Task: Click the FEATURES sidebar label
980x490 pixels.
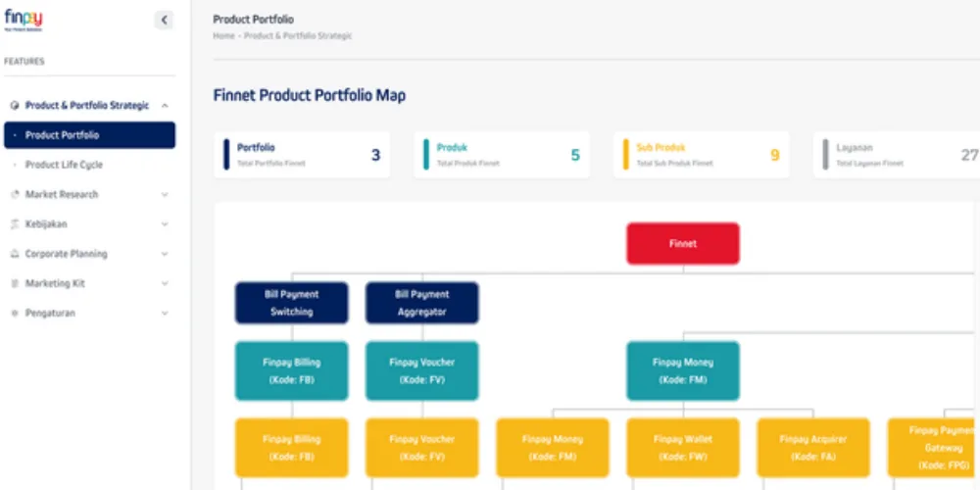Action: pyautogui.click(x=24, y=61)
